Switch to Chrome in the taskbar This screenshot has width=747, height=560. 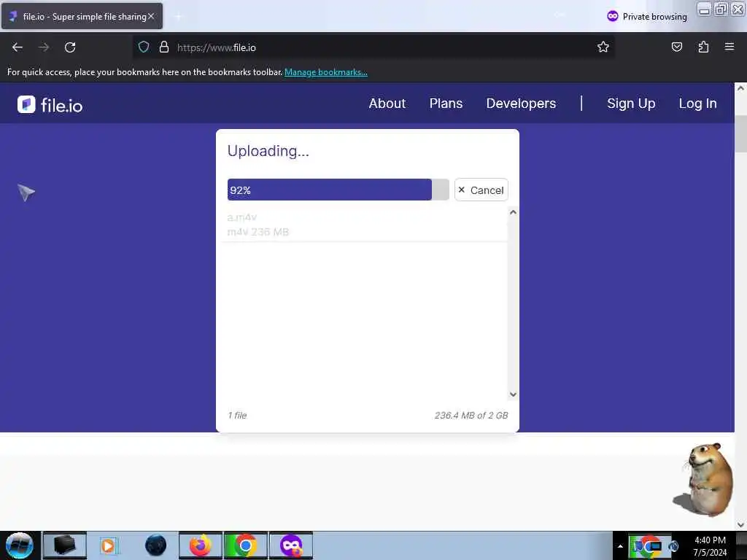(x=245, y=545)
